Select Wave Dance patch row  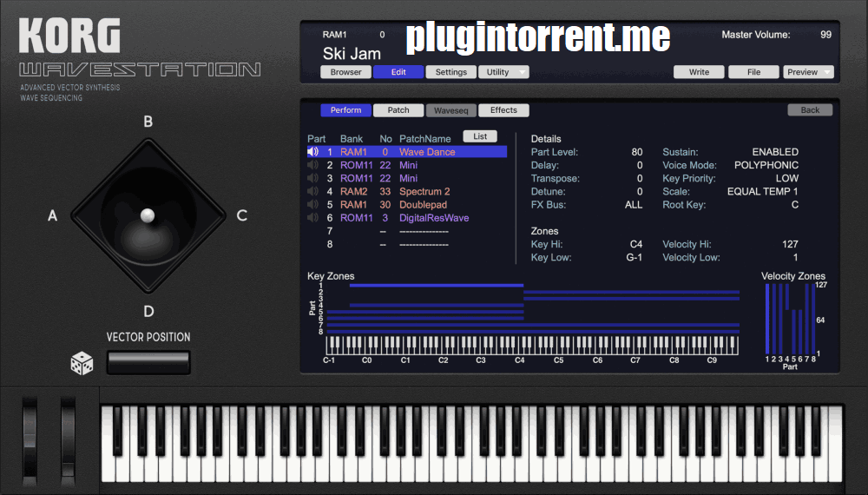pos(407,152)
